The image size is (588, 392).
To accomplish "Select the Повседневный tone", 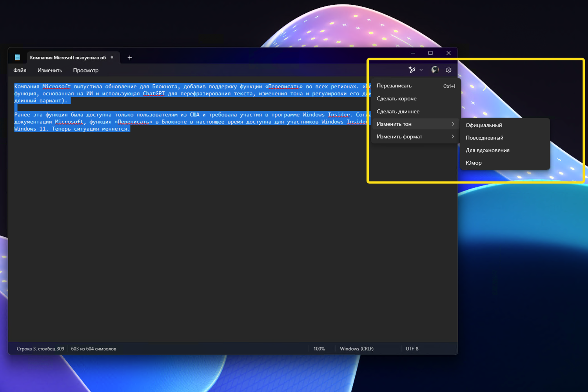I will [505, 138].
